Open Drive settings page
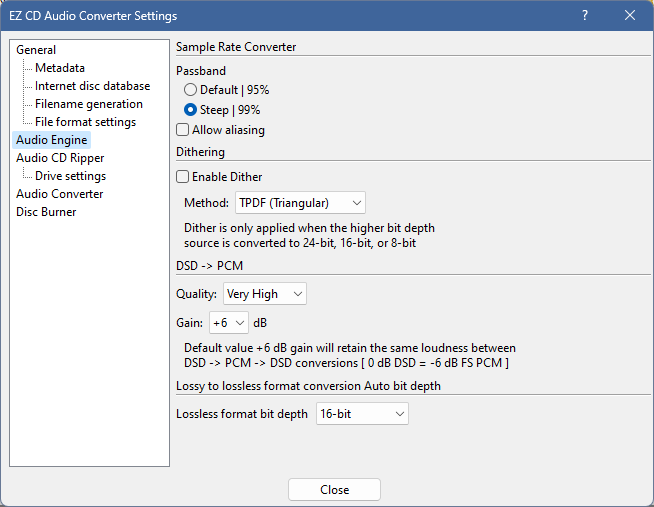 (70, 176)
